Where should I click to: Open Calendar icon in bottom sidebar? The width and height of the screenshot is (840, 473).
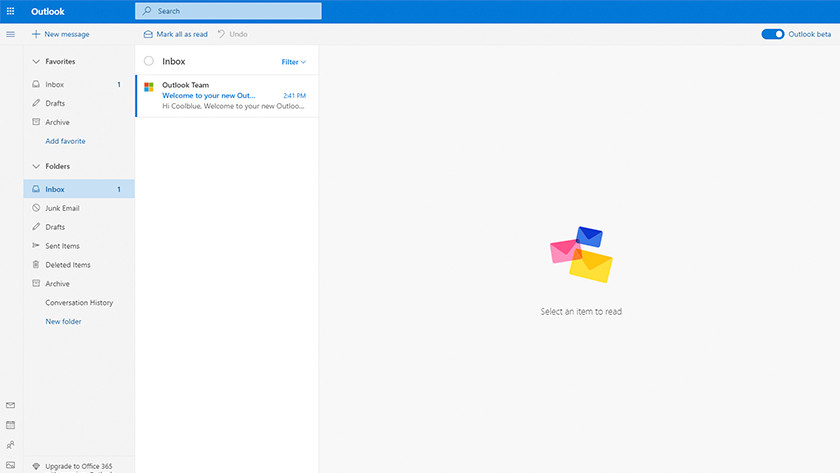[11, 425]
